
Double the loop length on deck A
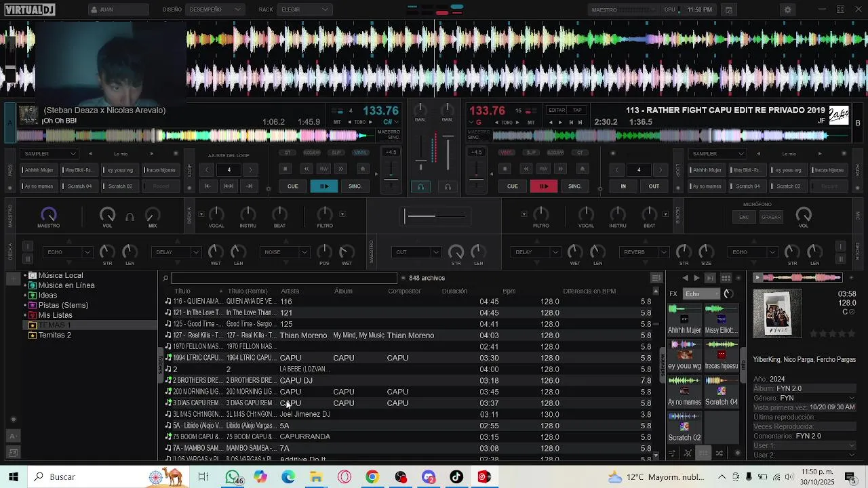click(x=250, y=169)
